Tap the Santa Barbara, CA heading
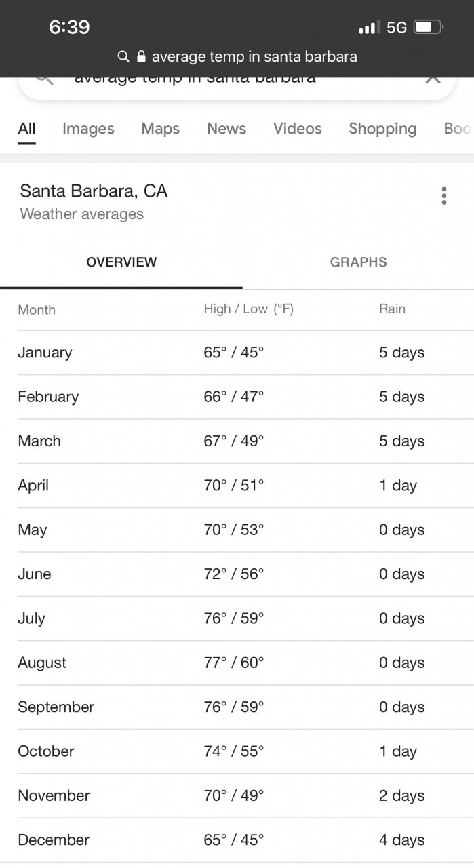This screenshot has height=868, width=474. point(94,191)
